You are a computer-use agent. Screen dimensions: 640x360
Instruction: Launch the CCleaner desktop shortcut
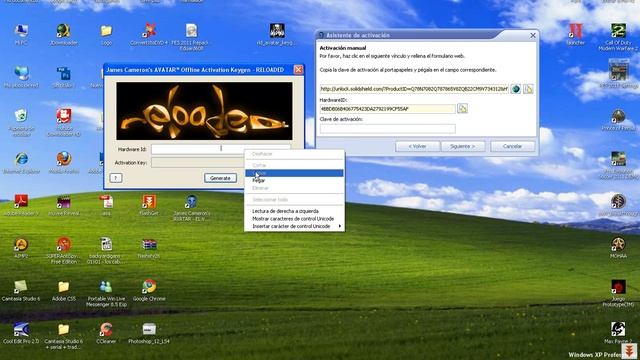point(106,333)
